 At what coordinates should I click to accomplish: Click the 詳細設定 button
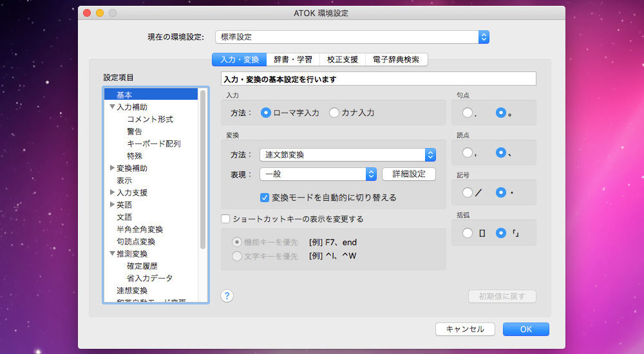click(x=409, y=174)
